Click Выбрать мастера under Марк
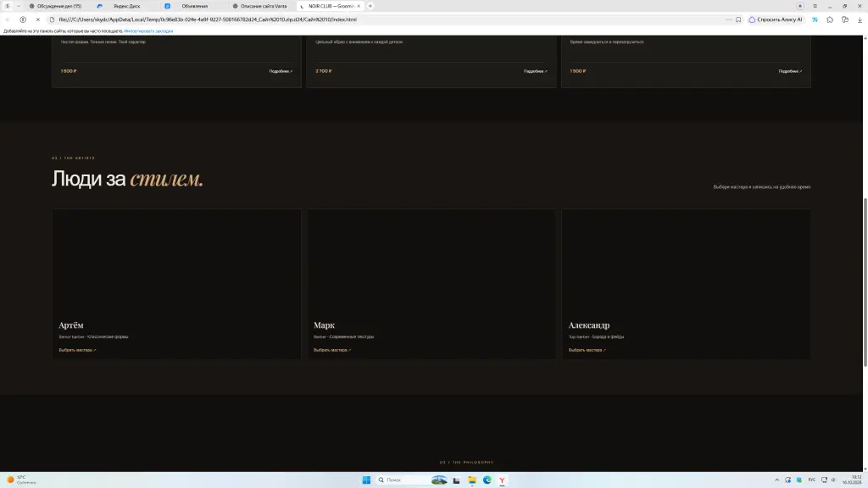The width and height of the screenshot is (868, 488). pos(332,350)
